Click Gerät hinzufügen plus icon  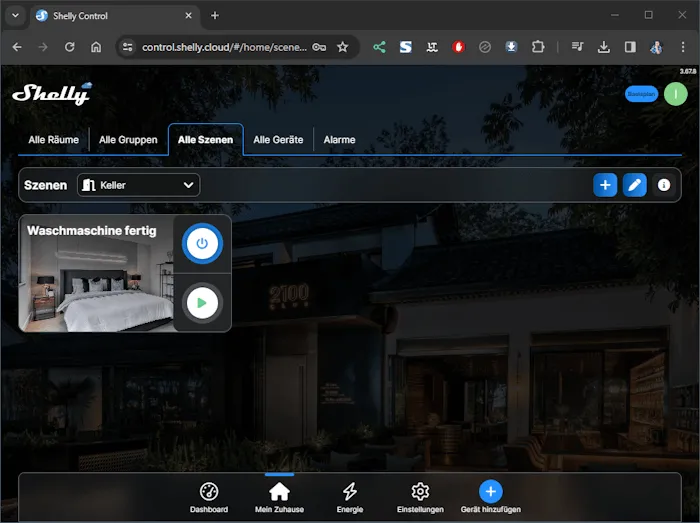(490, 497)
